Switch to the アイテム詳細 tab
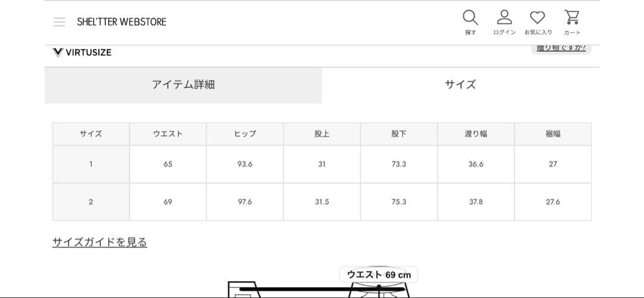The height and width of the screenshot is (298, 644). point(183,85)
